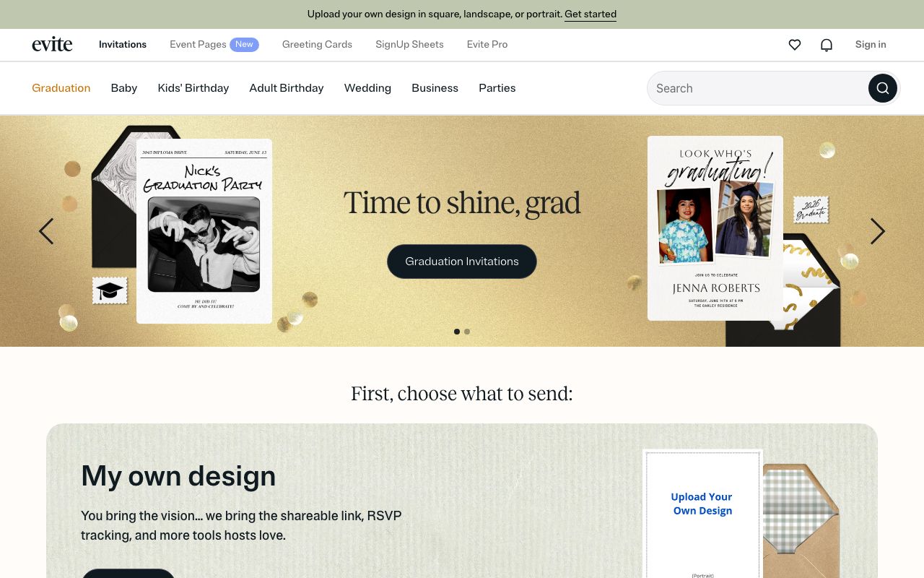Select the Business category
Viewport: 924px width, 578px height.
coord(435,88)
